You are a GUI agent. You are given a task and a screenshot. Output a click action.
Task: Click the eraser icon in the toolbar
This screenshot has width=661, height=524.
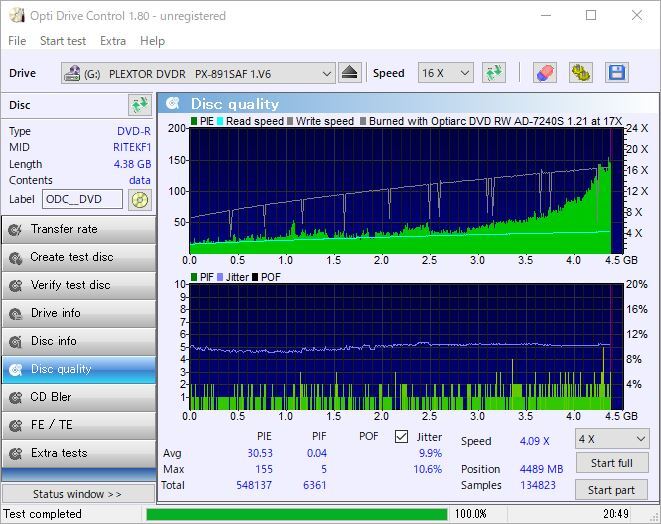click(x=544, y=73)
